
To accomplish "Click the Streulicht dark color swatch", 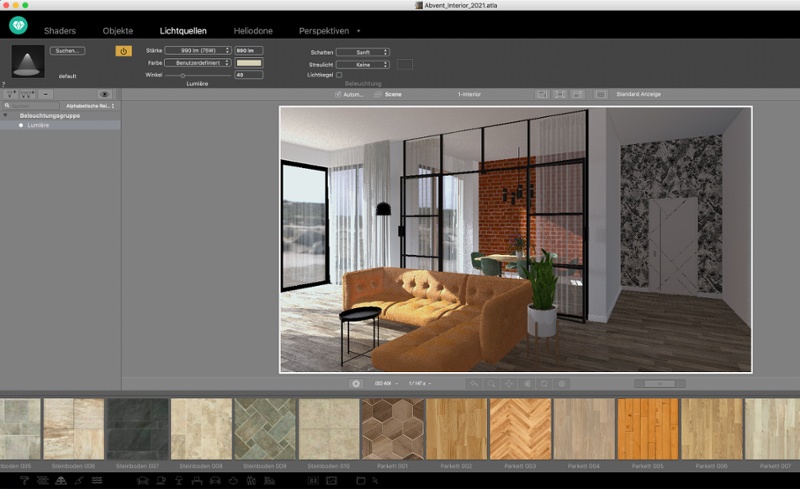I will coord(405,64).
